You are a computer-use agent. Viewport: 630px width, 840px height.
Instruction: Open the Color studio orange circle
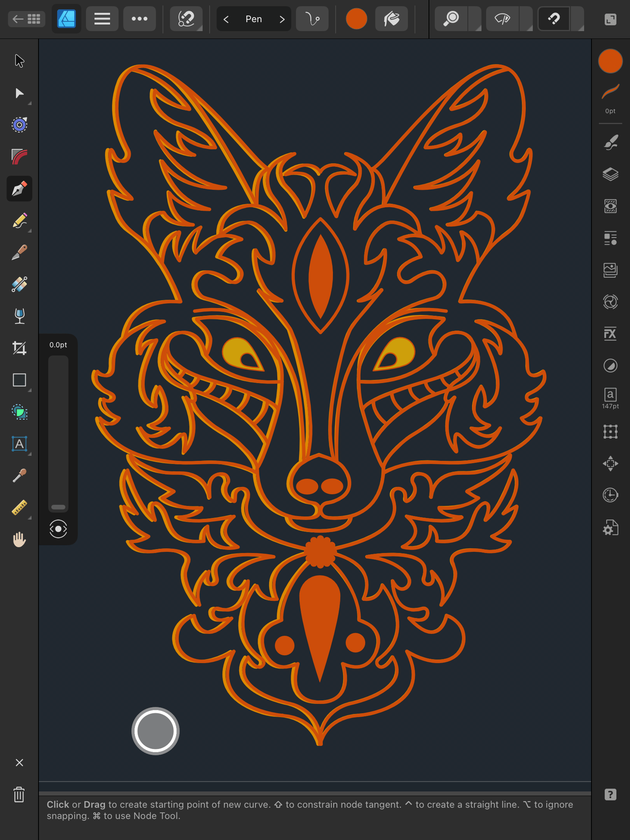[x=610, y=61]
